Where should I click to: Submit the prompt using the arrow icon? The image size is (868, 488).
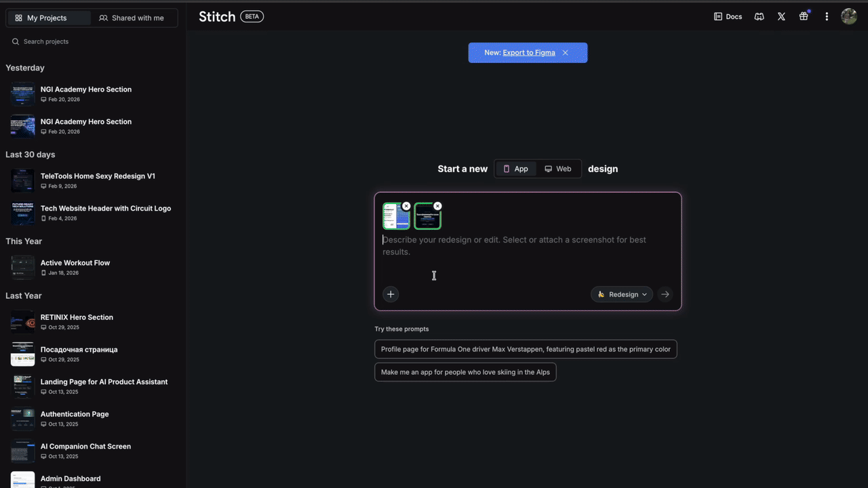tap(665, 294)
